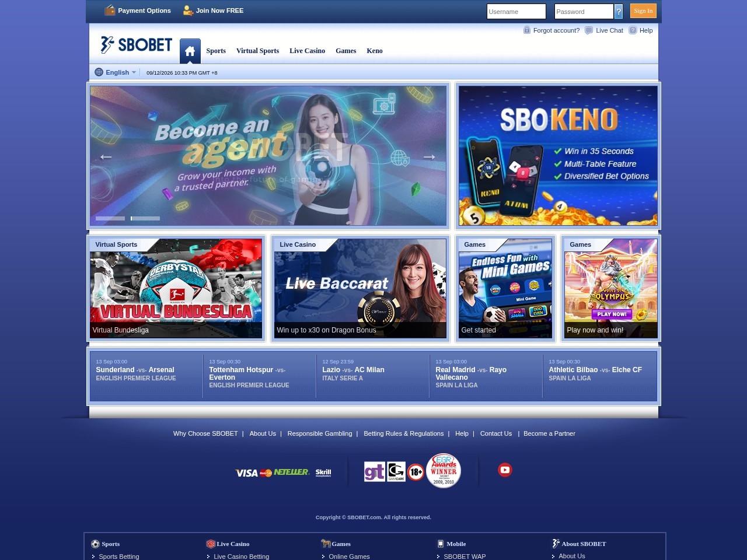Open the Live Chat link
The image size is (747, 560).
(609, 30)
